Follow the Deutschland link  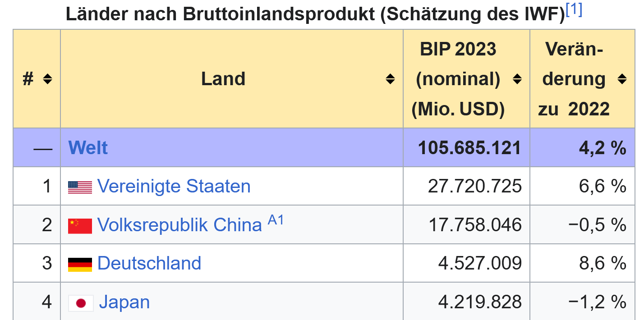(x=149, y=263)
